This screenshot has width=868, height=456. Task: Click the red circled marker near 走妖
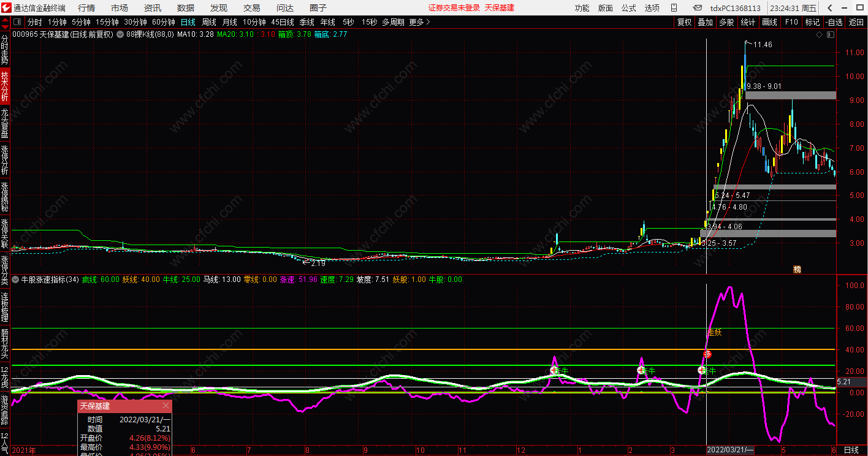click(x=707, y=354)
